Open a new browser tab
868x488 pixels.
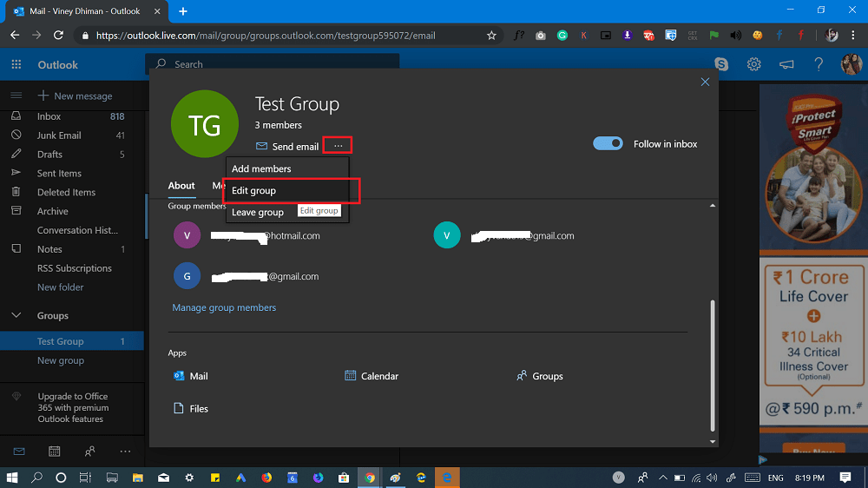[x=182, y=11]
